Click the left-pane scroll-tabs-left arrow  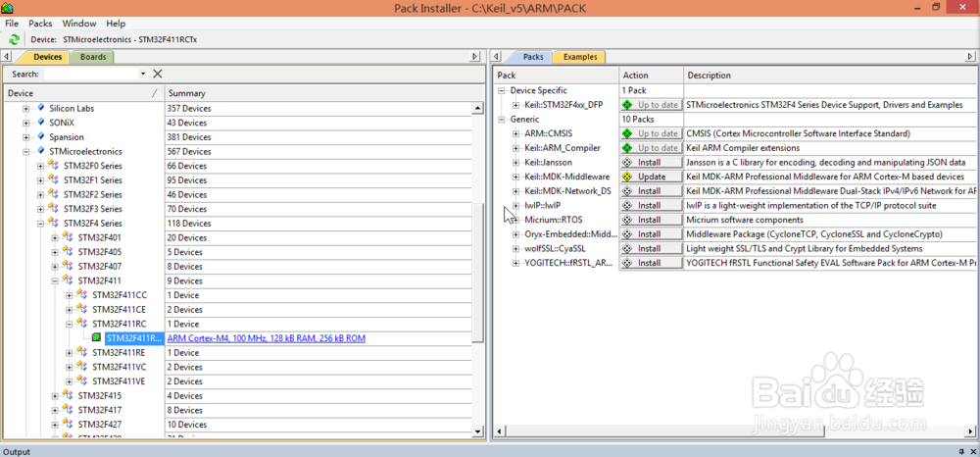pyautogui.click(x=6, y=57)
